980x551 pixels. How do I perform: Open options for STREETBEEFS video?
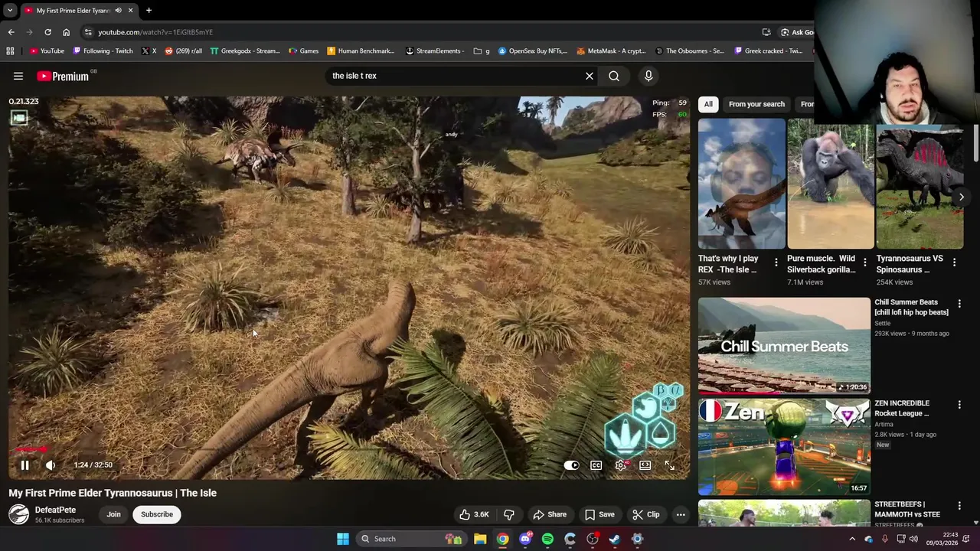tap(959, 506)
